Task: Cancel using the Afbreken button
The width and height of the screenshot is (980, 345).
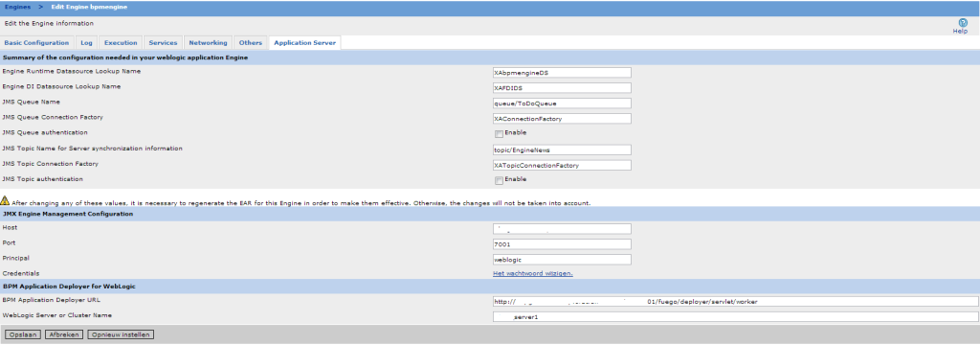Action: [64, 334]
